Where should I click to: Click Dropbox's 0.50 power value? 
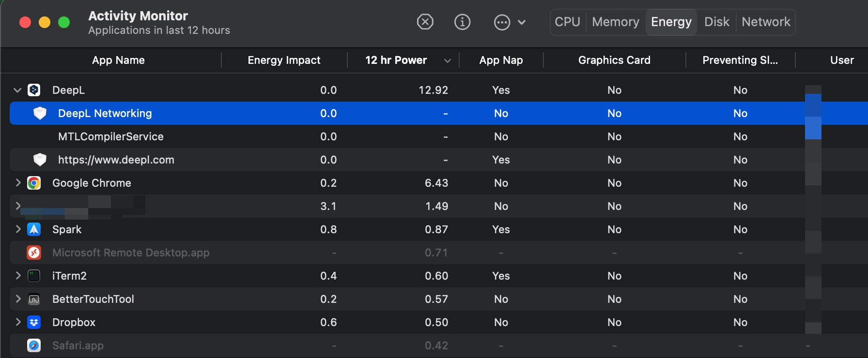point(436,322)
